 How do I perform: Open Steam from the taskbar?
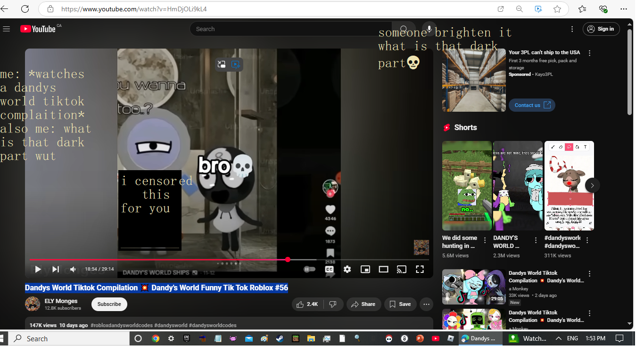tap(280, 338)
